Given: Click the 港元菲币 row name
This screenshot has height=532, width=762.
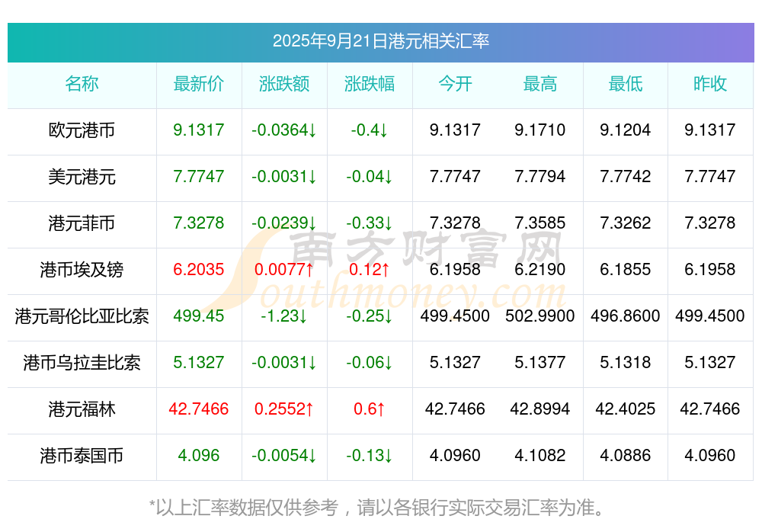Looking at the screenshot, I should 82,223.
